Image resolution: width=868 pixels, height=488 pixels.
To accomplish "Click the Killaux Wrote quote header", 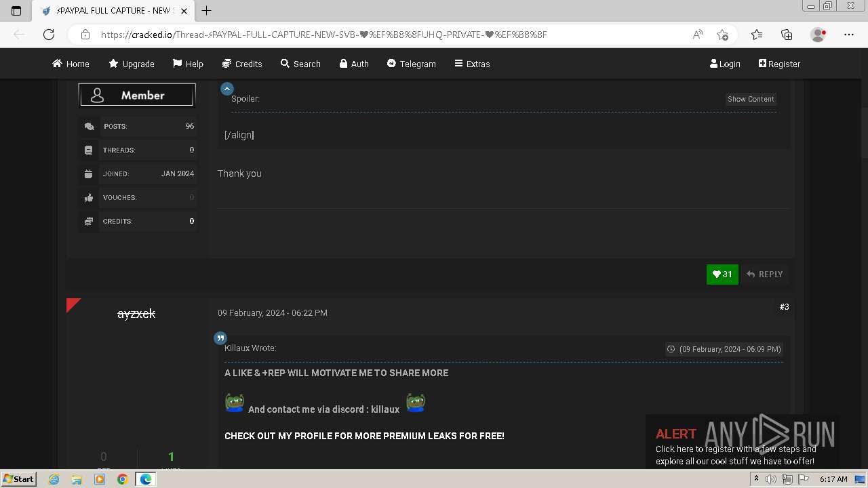I will pos(250,348).
